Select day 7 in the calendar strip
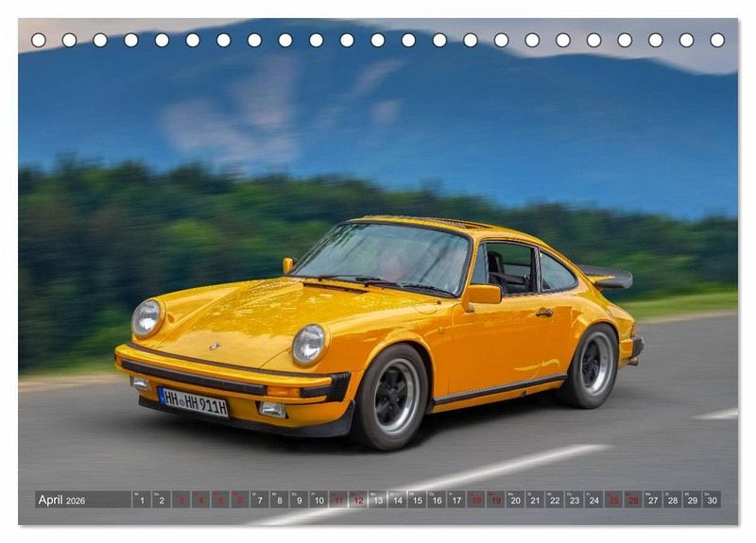756x543 pixels. coord(260,500)
